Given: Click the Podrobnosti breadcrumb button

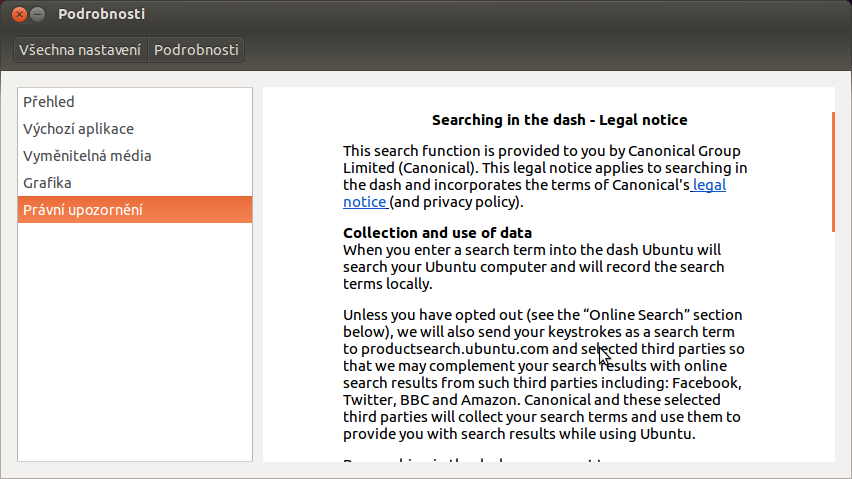Looking at the screenshot, I should pyautogui.click(x=196, y=50).
